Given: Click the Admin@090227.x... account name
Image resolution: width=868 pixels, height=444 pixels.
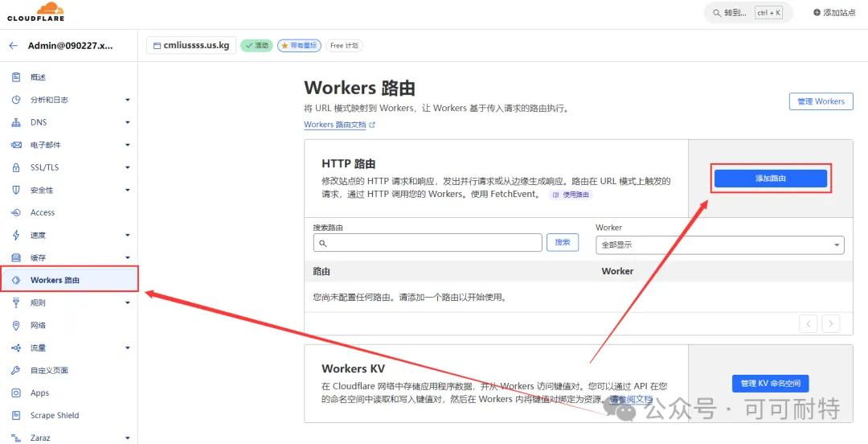Looking at the screenshot, I should coord(70,46).
